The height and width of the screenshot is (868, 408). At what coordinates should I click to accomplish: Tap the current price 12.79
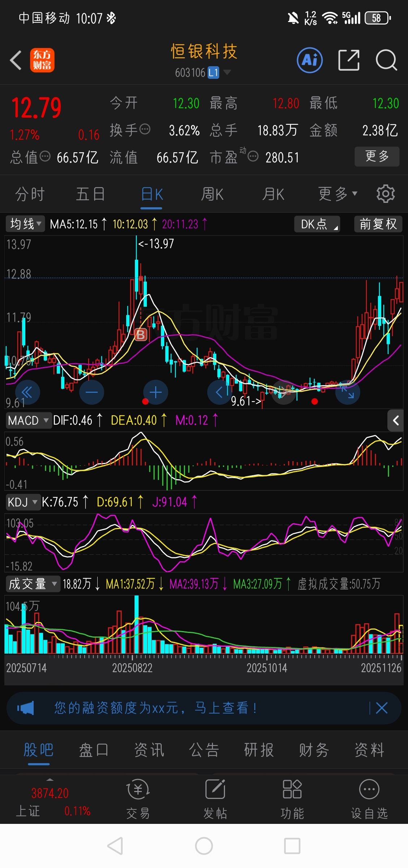point(36,108)
